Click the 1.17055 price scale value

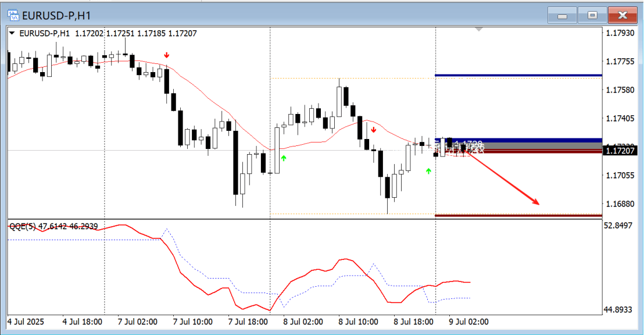click(x=620, y=176)
